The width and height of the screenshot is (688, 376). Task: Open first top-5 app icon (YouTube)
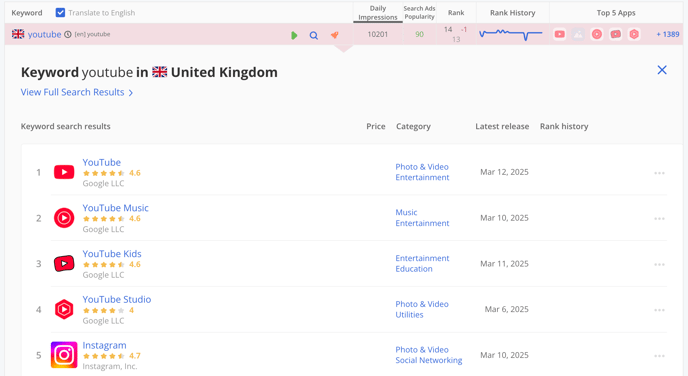coord(559,34)
